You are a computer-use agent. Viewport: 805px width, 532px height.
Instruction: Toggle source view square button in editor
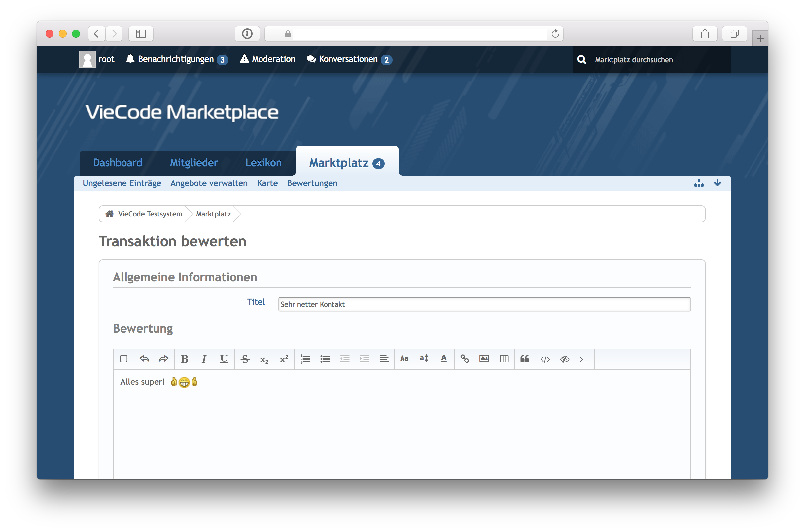click(x=124, y=359)
